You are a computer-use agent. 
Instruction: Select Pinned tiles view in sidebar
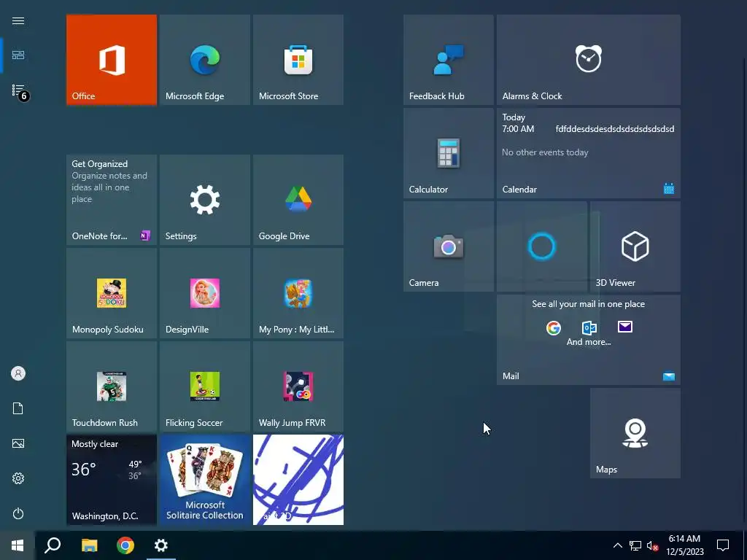coord(18,55)
